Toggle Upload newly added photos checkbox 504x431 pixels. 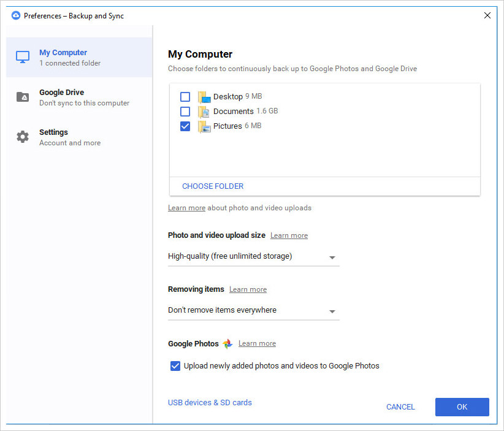pos(175,366)
